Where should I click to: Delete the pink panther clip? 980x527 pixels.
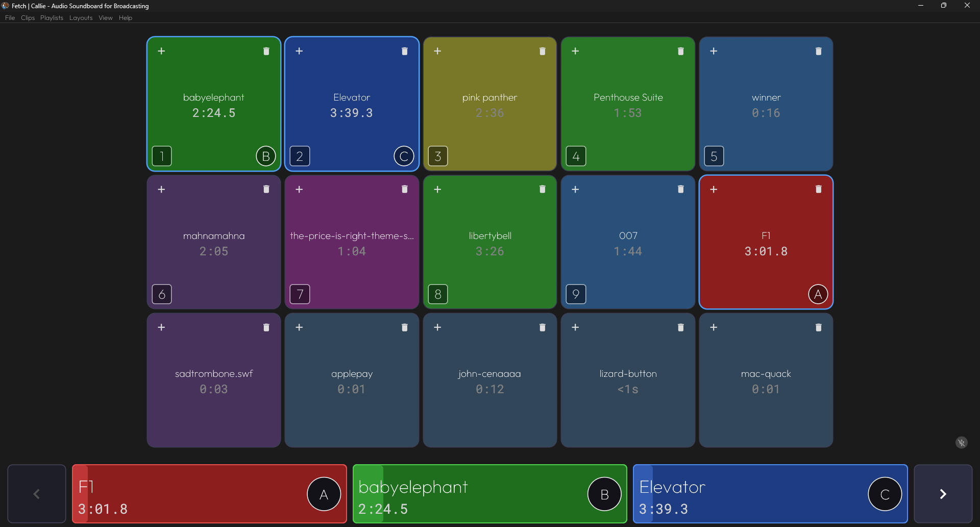point(542,51)
